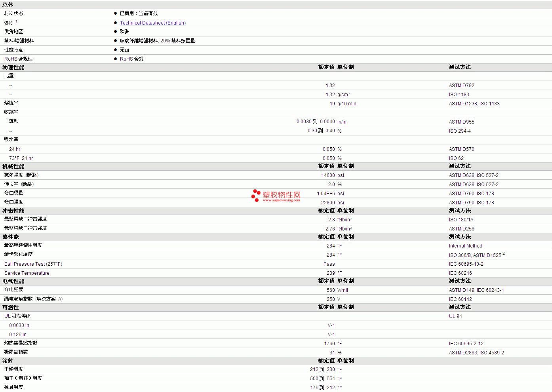Screen dimensions: 552x392
Task: Select the ISO 294-4 test method
Action: tap(460, 131)
